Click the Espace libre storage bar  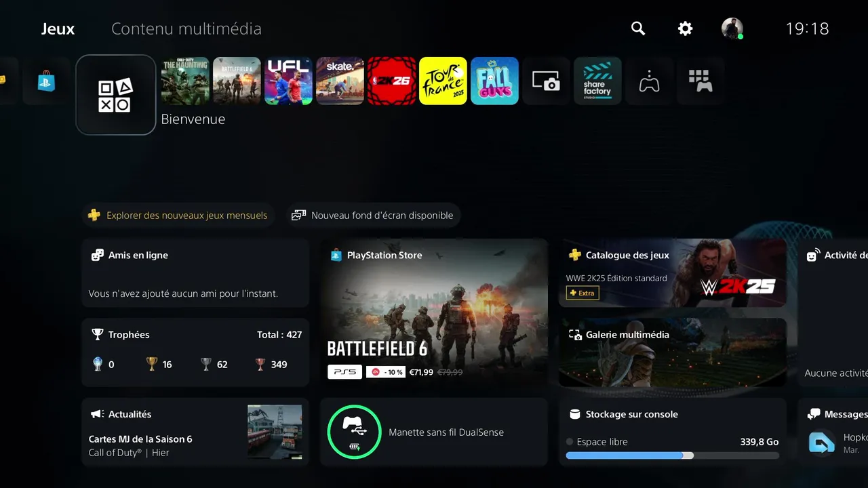[673, 455]
